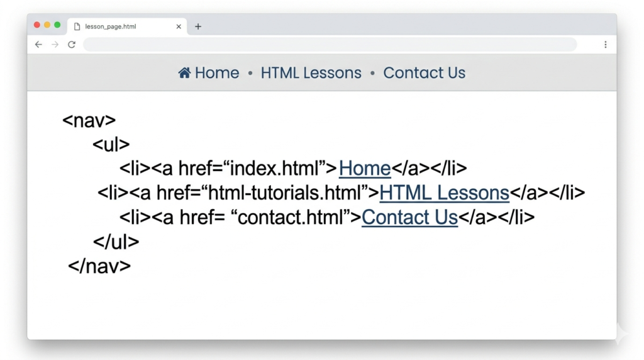Select the lesson_page.html tab title
Viewport: 644px width, 360px height.
[111, 26]
